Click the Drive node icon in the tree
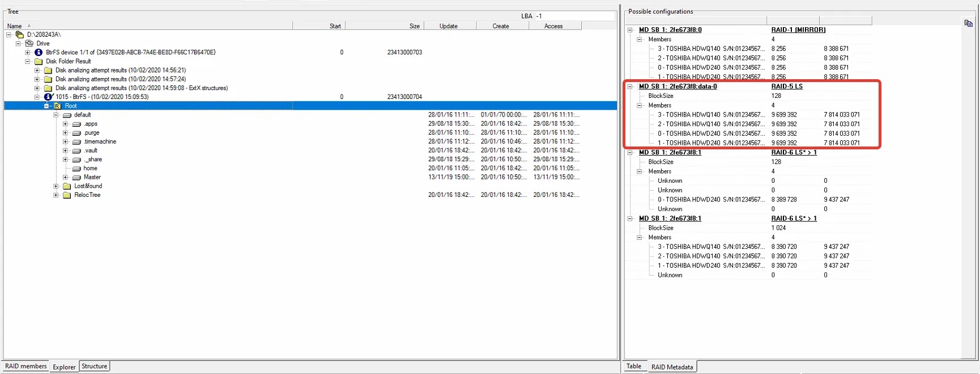The image size is (980, 374). pyautogui.click(x=29, y=44)
